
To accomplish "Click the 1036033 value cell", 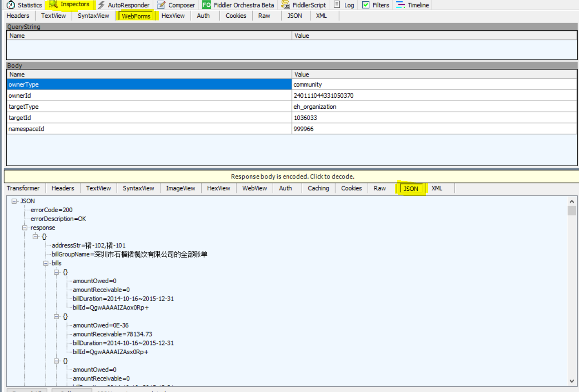I will coord(434,118).
